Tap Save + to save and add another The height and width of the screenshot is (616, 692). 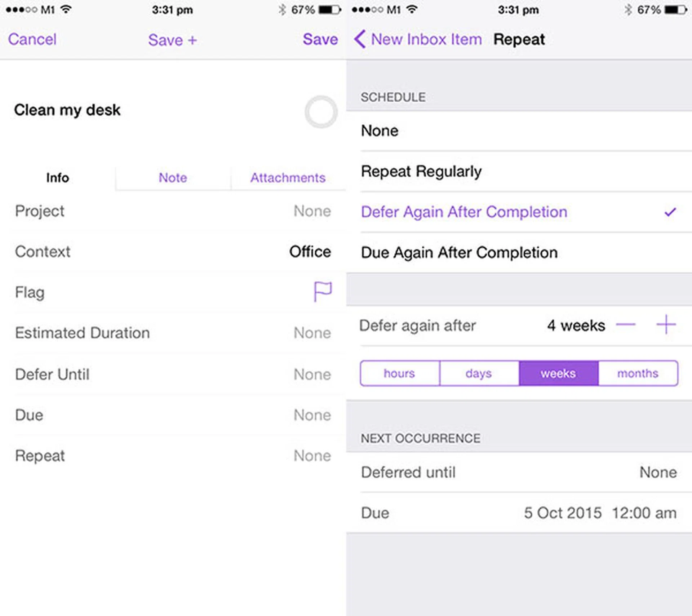172,40
